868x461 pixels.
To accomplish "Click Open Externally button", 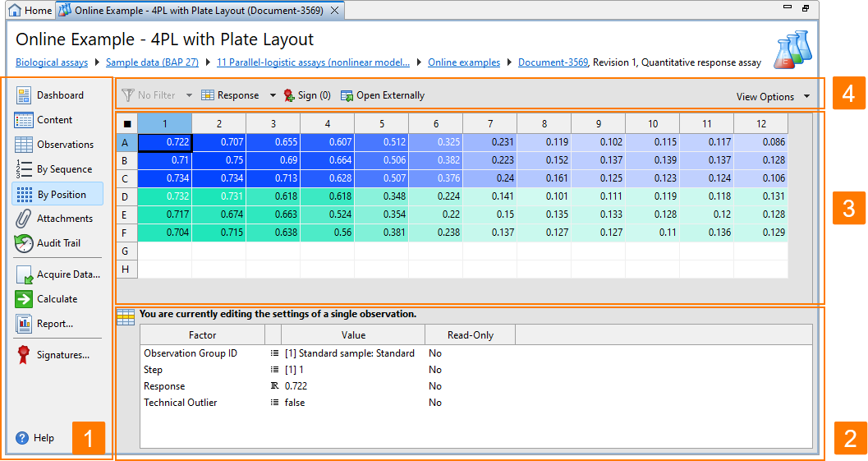I will tap(383, 95).
